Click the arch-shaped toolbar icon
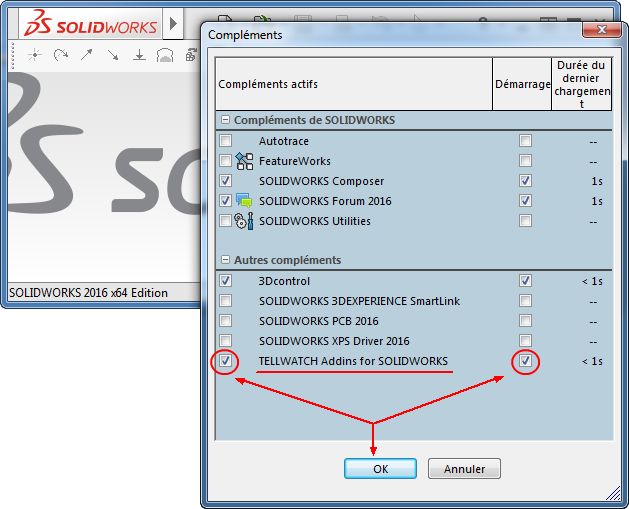This screenshot has width=629, height=509. (x=166, y=55)
